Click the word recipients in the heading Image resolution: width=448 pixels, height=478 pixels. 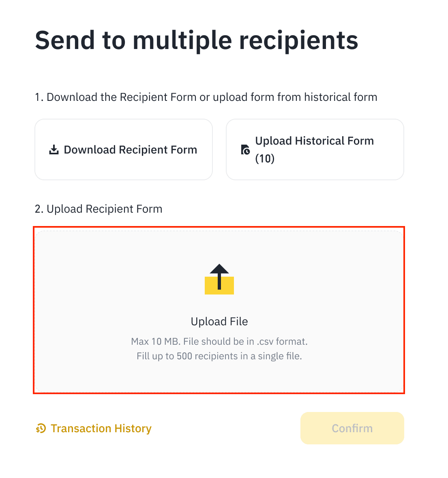coord(298,40)
